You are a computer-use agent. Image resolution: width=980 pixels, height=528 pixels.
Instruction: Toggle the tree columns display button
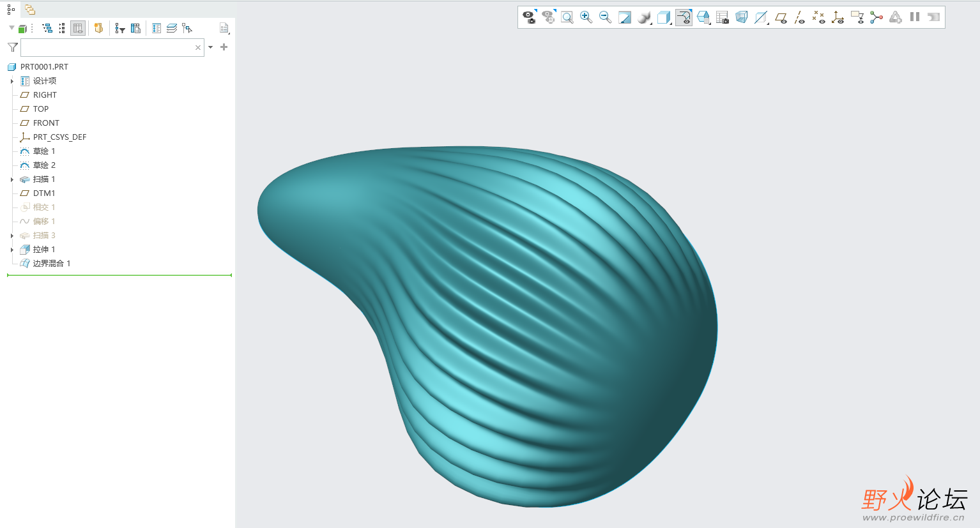pyautogui.click(x=78, y=28)
